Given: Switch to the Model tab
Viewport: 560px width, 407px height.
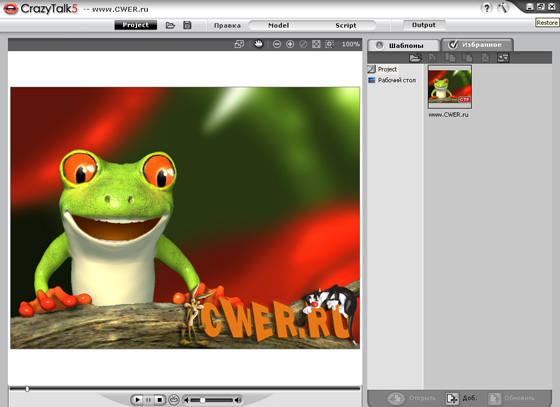Looking at the screenshot, I should 278,25.
